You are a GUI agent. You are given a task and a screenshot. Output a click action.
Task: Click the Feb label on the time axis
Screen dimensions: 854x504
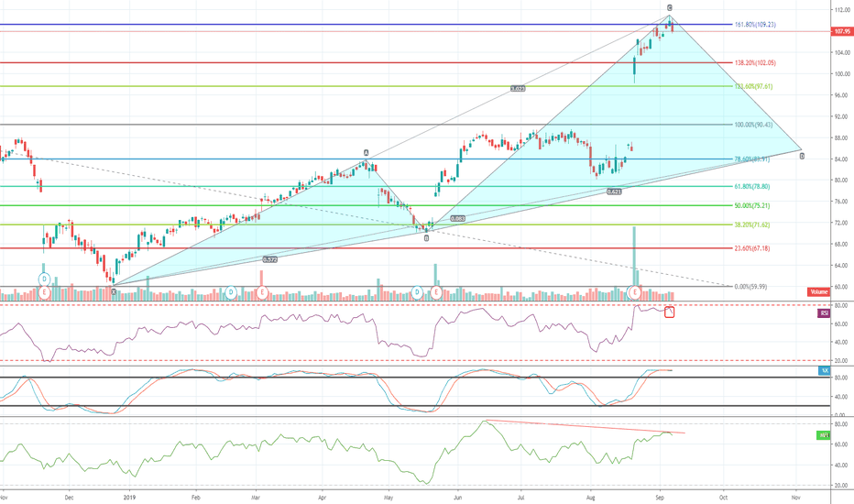(196, 498)
